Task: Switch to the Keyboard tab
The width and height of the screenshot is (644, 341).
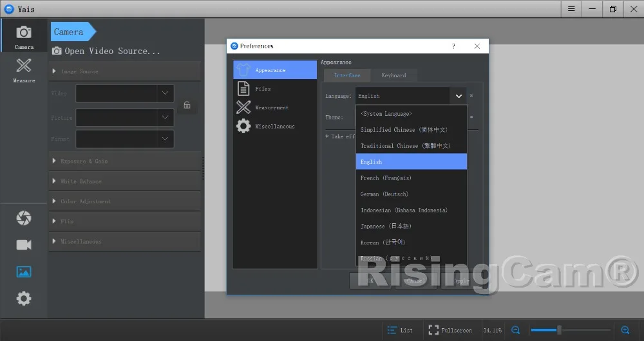Action: 393,75
